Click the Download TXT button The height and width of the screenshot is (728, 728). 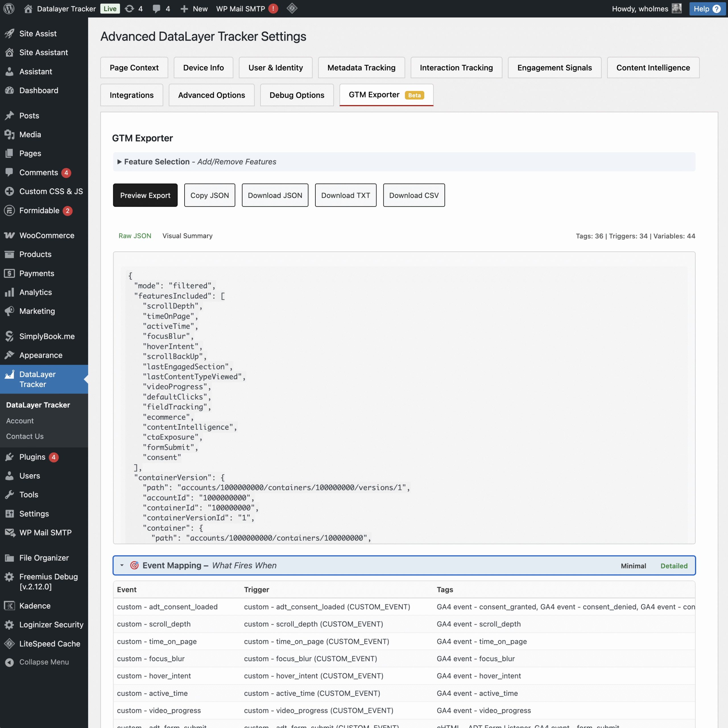click(346, 195)
